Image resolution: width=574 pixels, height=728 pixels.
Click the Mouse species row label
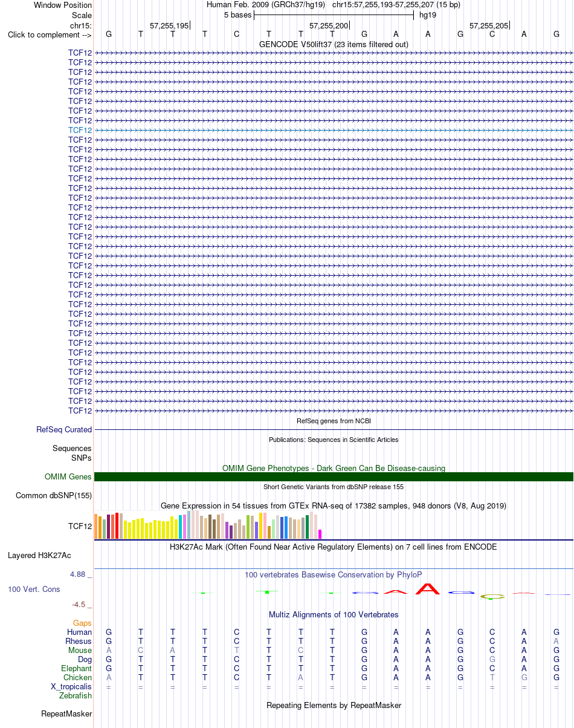click(x=80, y=650)
